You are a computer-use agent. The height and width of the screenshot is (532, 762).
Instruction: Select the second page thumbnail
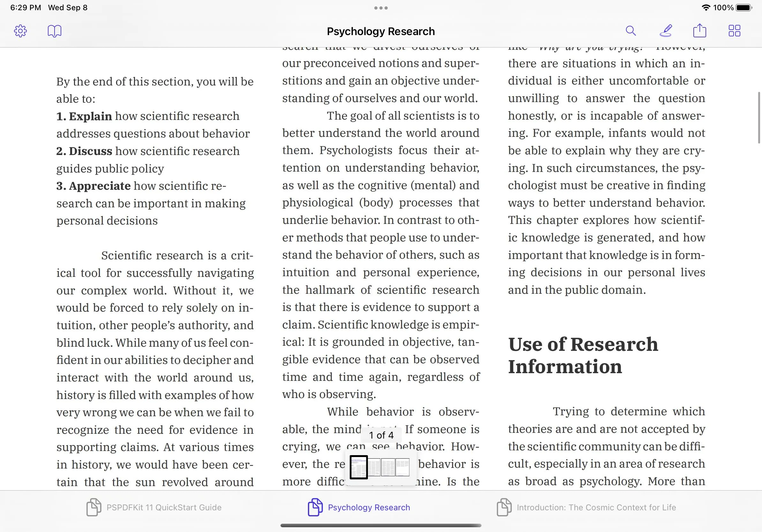pos(375,468)
